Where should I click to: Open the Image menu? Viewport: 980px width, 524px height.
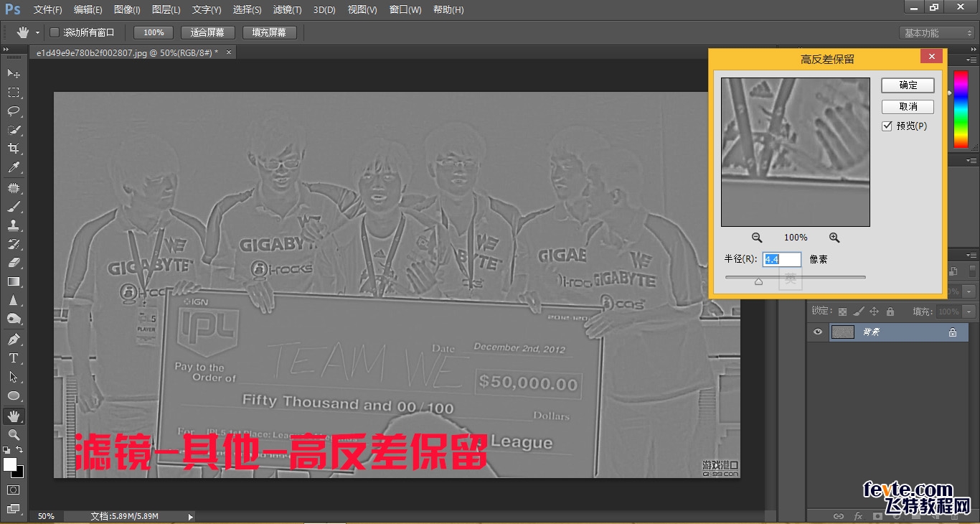(x=128, y=10)
